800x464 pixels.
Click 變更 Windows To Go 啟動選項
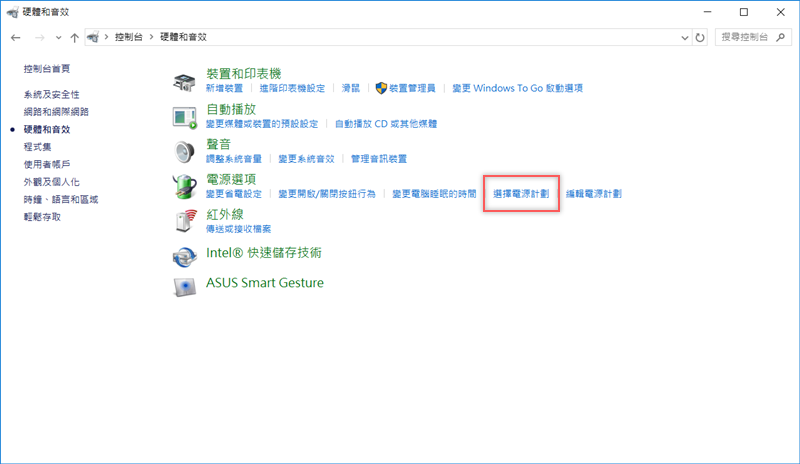[517, 88]
